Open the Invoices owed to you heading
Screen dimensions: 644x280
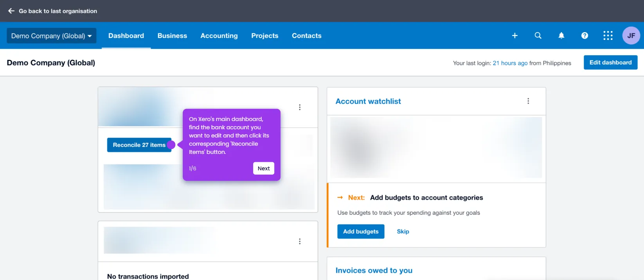click(374, 271)
